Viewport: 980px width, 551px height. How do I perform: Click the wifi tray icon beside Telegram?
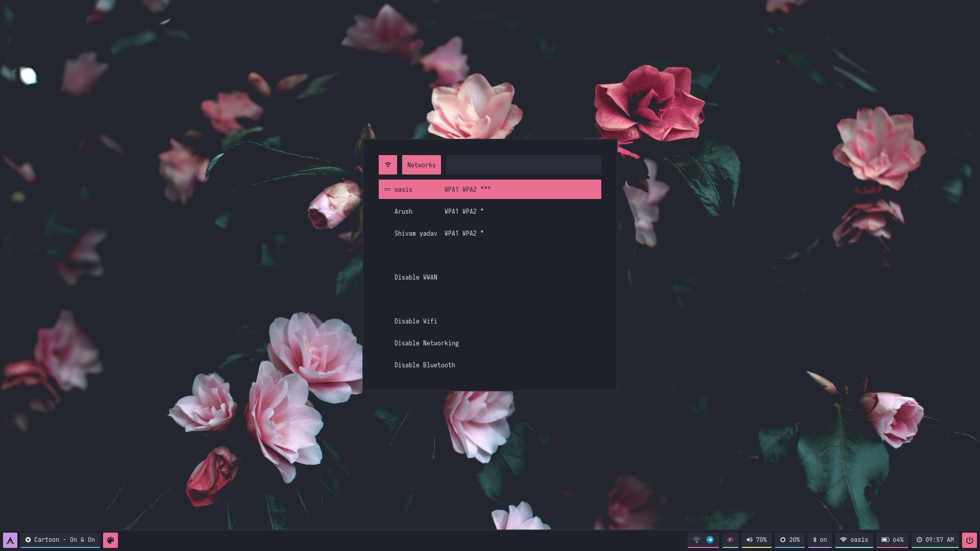[696, 540]
